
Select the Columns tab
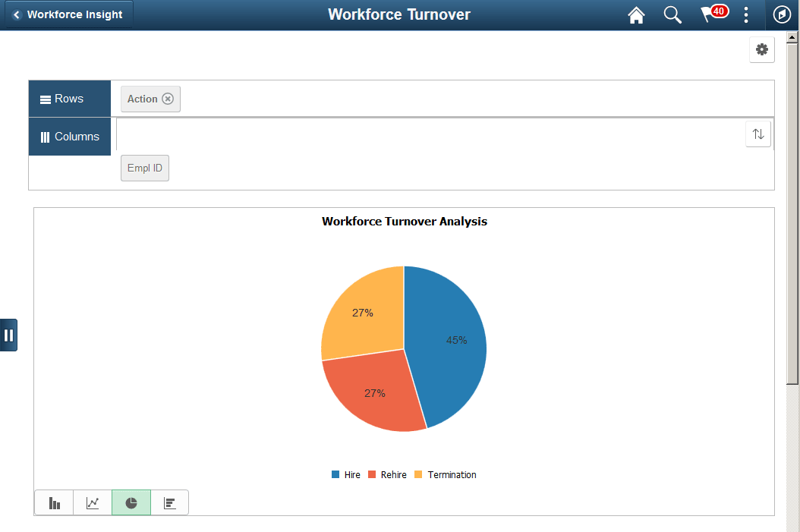(69, 137)
